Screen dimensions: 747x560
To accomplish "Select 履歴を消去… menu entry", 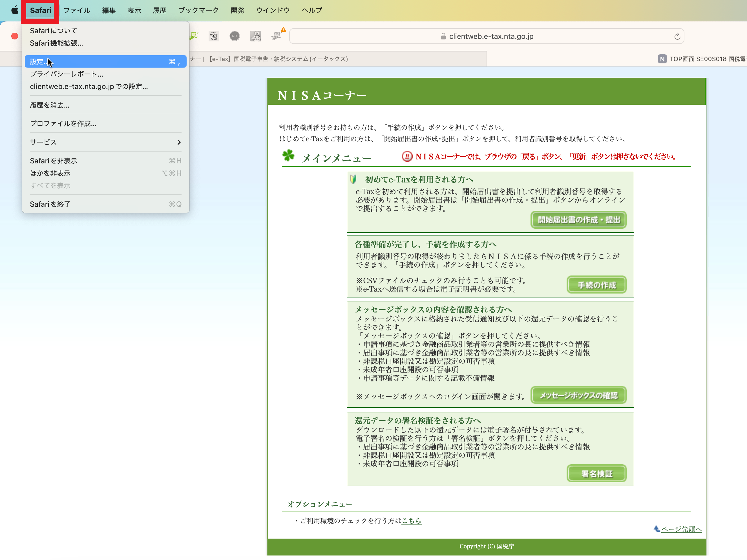I will pos(105,105).
